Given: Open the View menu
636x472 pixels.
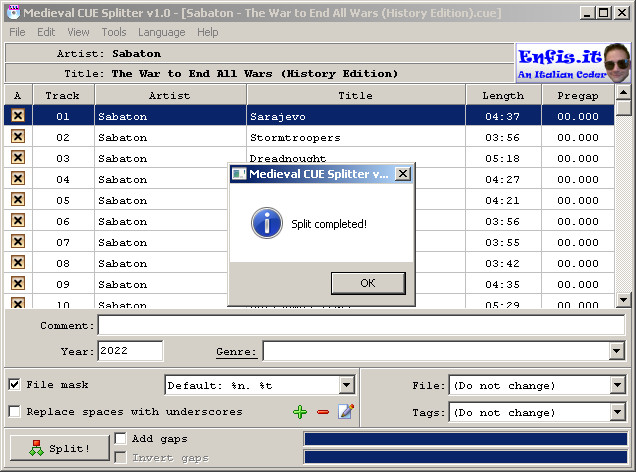Looking at the screenshot, I should (78, 32).
